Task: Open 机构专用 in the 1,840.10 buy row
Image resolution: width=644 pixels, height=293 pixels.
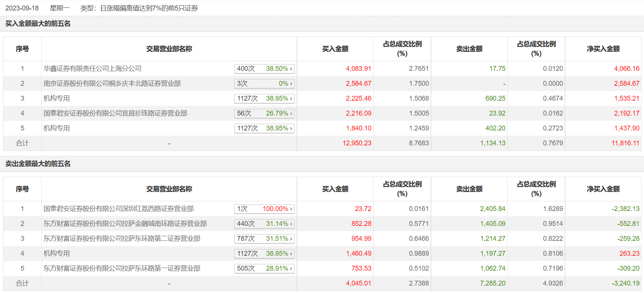Action: point(57,128)
